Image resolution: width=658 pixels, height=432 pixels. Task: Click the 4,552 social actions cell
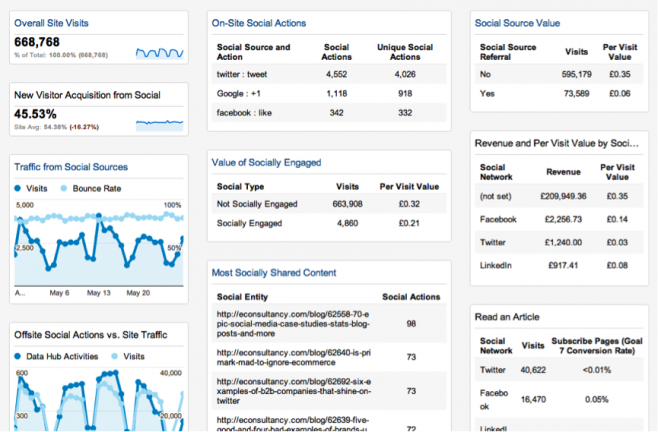click(x=337, y=74)
